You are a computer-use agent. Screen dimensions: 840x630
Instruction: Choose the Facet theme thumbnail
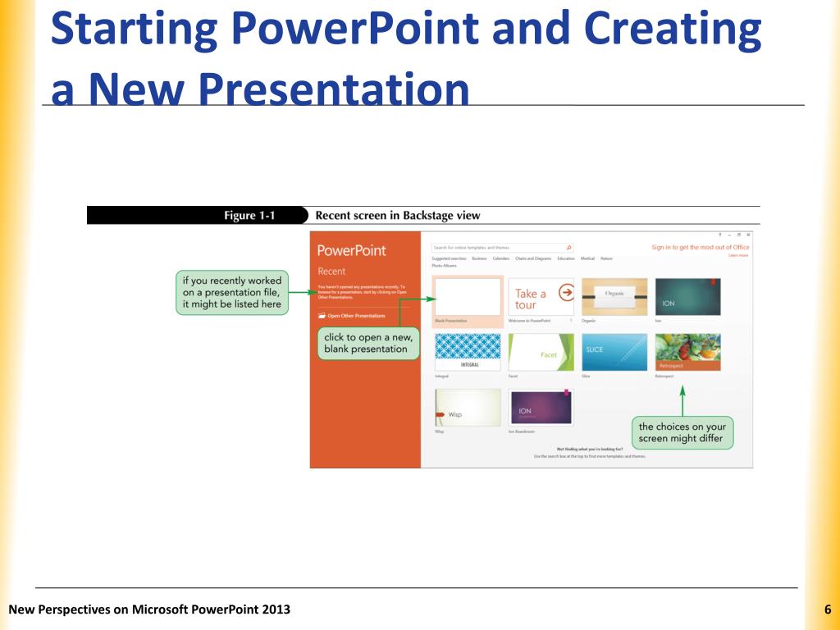pyautogui.click(x=541, y=352)
